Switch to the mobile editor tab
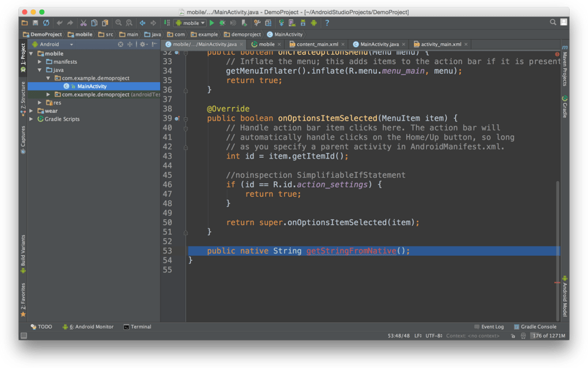 coord(267,44)
